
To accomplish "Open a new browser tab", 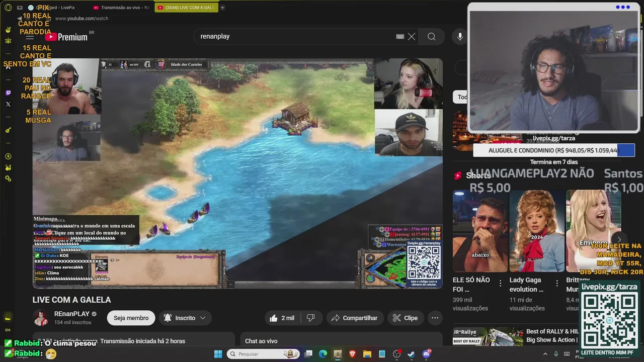I will [x=222, y=8].
